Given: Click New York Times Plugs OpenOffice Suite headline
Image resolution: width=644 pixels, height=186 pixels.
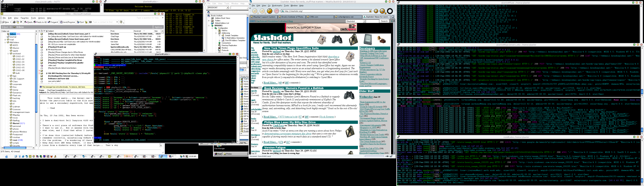Looking at the screenshot, I should point(292,48).
